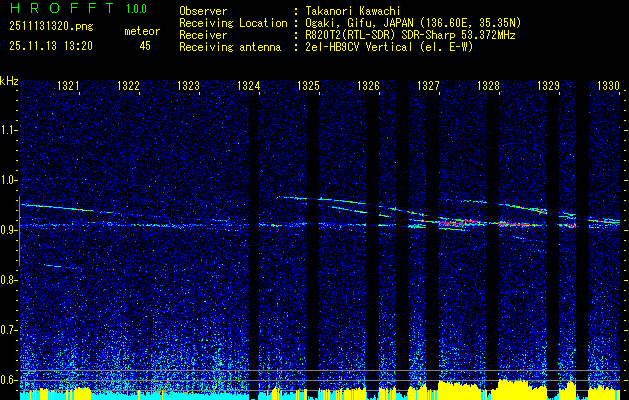The height and width of the screenshot is (400, 629).
Task: Click the version number 1.0.0
Action: click(x=136, y=8)
